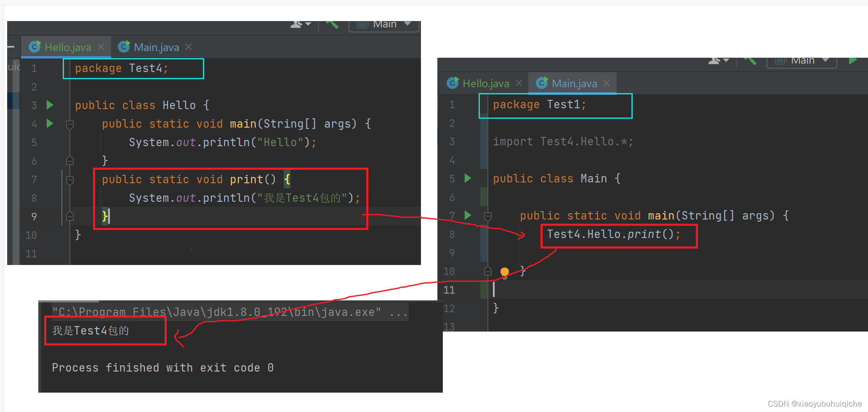Click 'public class Main {' declaration

pyautogui.click(x=557, y=179)
